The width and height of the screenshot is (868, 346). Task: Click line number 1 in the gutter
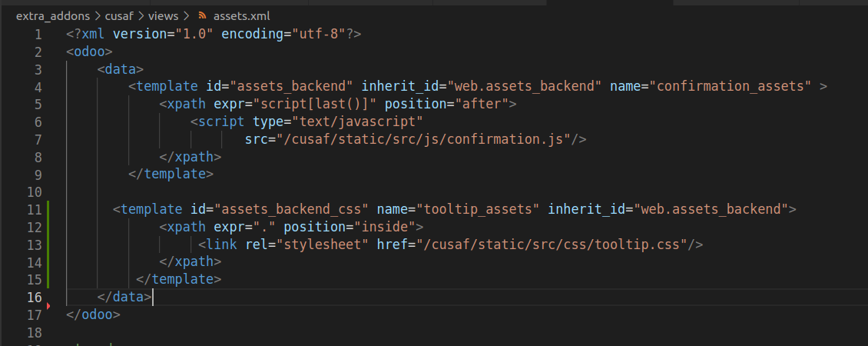[x=38, y=35]
